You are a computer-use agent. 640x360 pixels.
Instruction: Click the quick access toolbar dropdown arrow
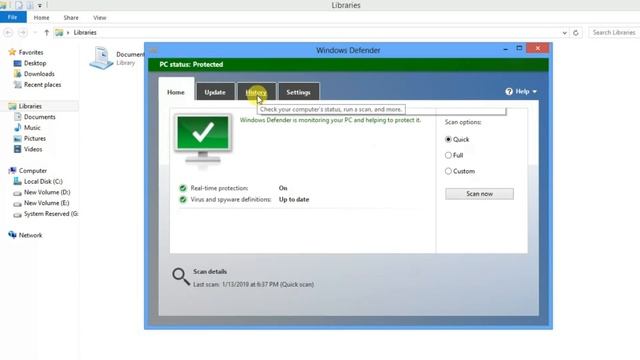pyautogui.click(x=40, y=6)
